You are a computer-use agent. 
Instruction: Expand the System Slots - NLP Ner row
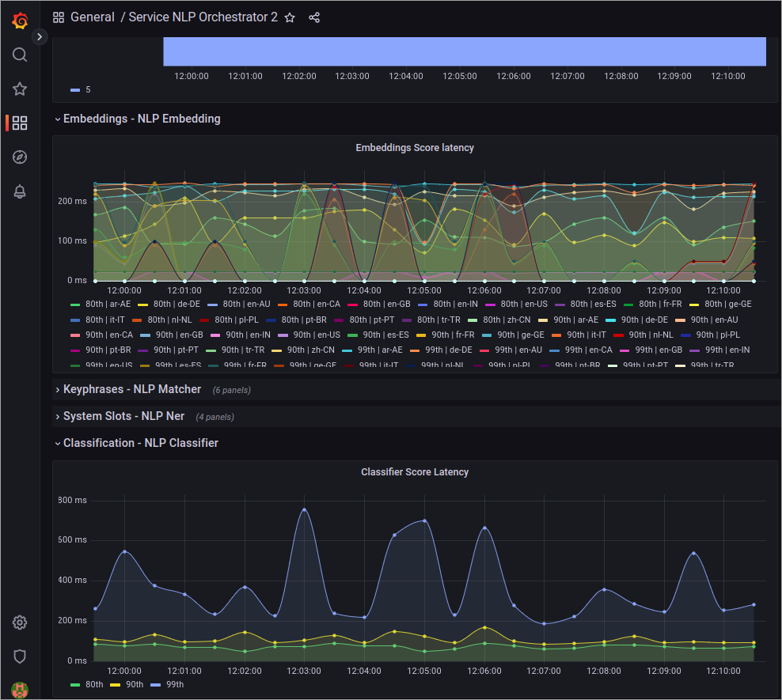click(x=123, y=416)
